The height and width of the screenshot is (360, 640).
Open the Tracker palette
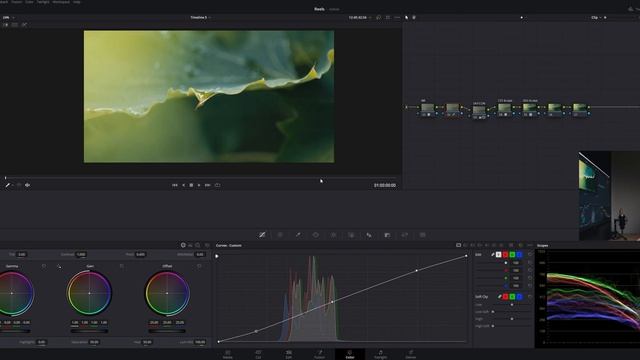click(x=333, y=235)
